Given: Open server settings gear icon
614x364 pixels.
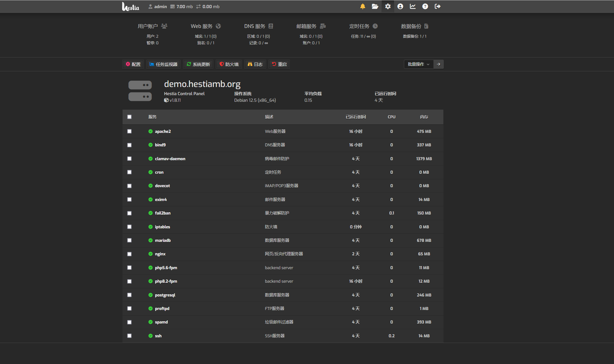Looking at the screenshot, I should pos(388,6).
